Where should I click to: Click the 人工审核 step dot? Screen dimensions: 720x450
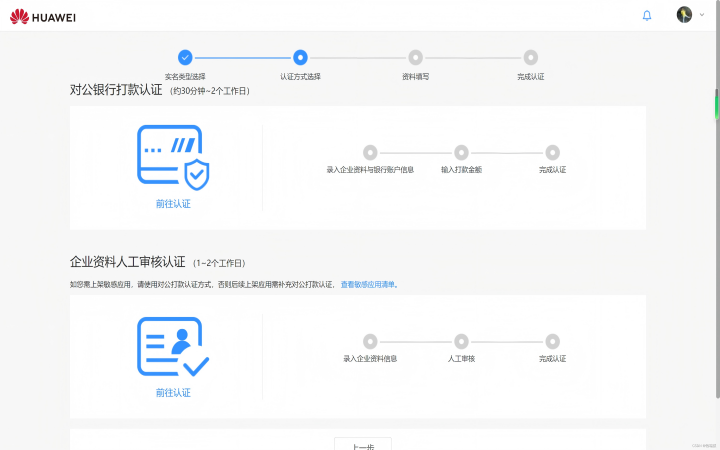(x=461, y=341)
